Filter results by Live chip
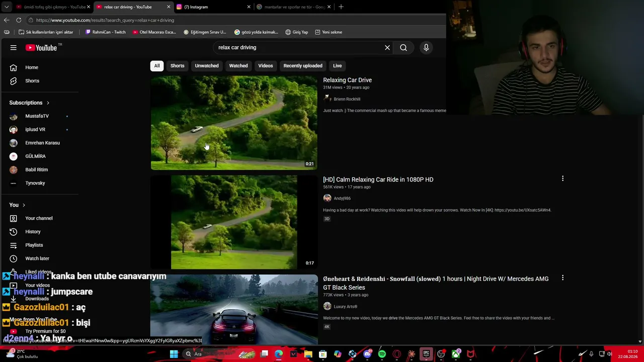The width and height of the screenshot is (644, 362). point(337,66)
